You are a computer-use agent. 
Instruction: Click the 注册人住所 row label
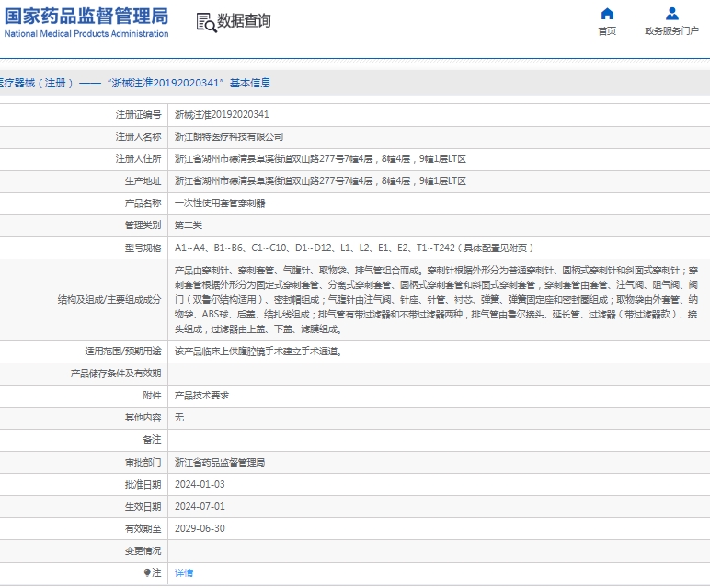[139, 159]
